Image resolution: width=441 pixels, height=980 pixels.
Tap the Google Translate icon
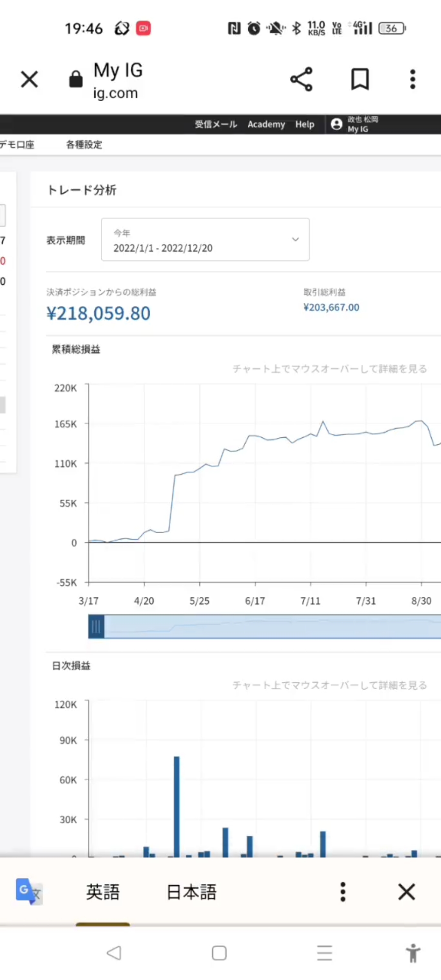[x=29, y=891]
